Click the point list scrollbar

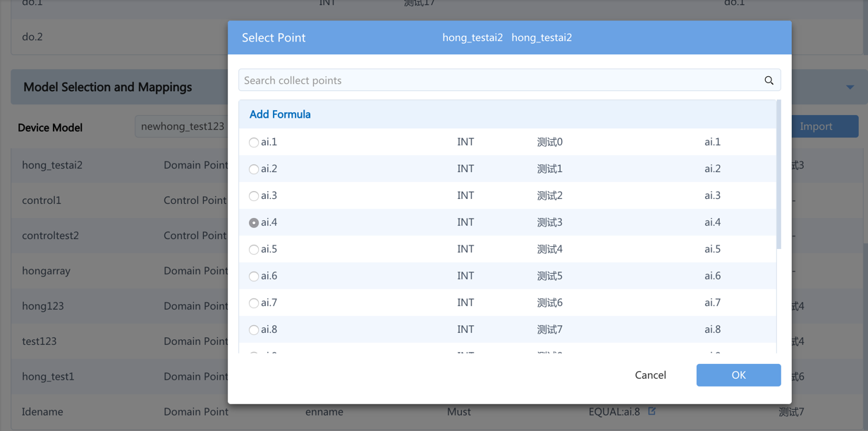(x=778, y=174)
